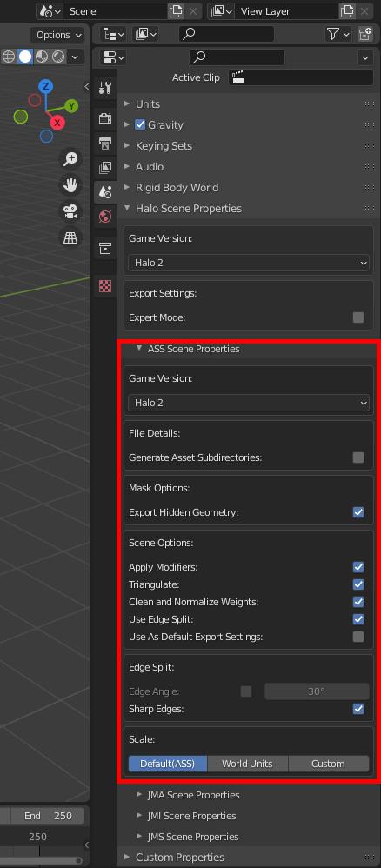The image size is (381, 868).
Task: Select World Units scale option
Action: point(248,764)
